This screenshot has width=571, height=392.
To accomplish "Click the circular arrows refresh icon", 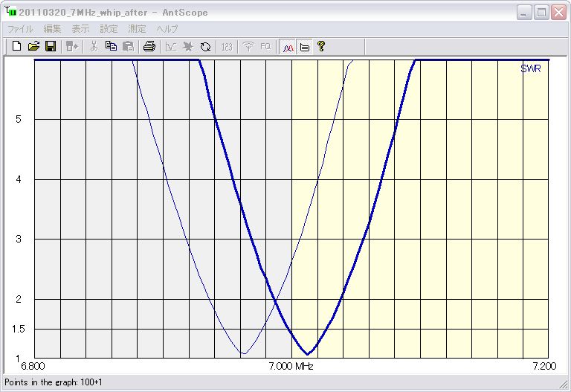I will [x=205, y=47].
